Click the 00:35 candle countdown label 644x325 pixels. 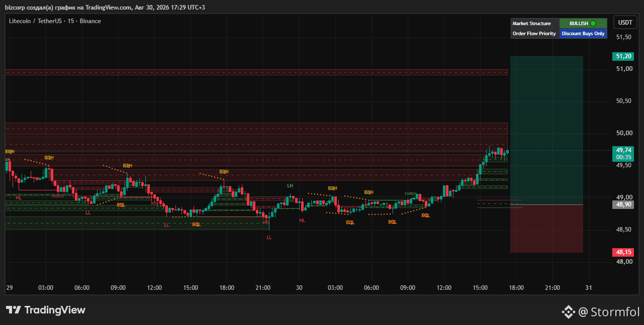623,157
